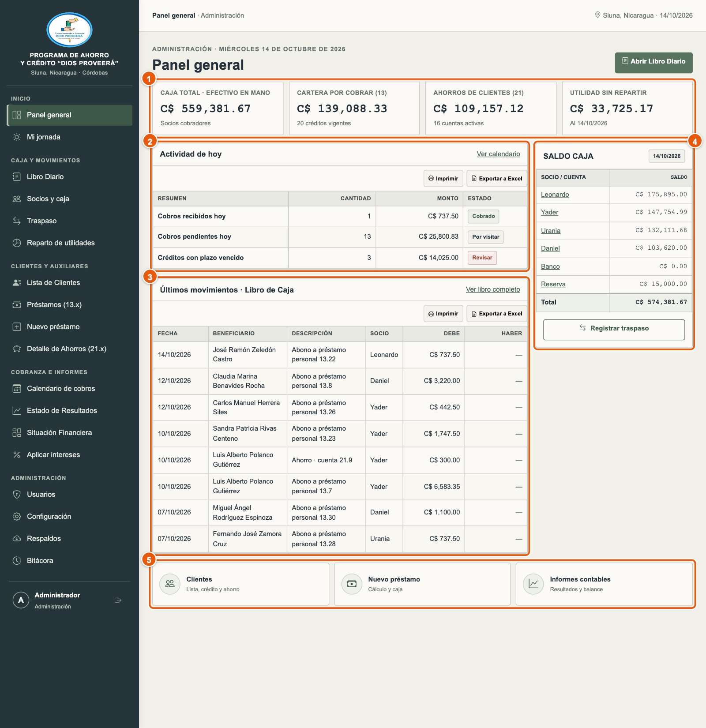The image size is (706, 728).
Task: Click the Reparto de utilidades pie icon
Action: point(17,243)
